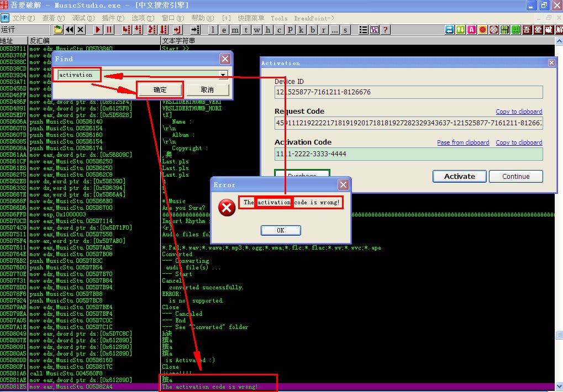Open Log window with the 'l' button
Image resolution: width=563 pixels, height=392 pixels.
pos(213,30)
